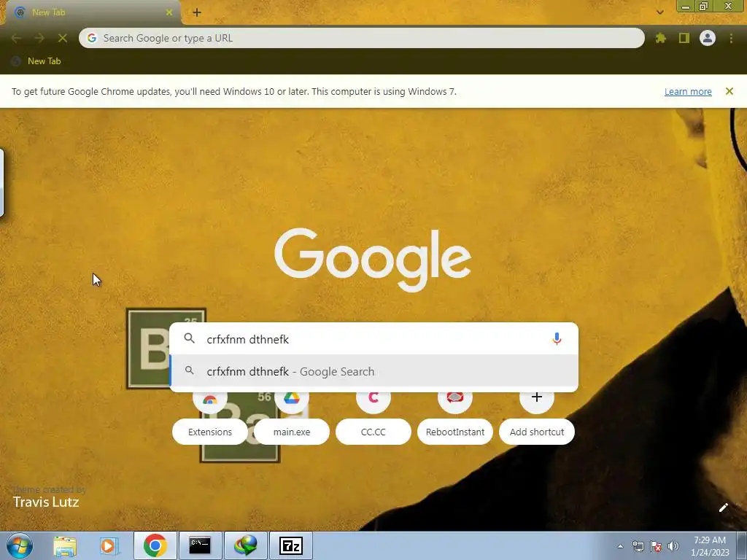Open Internet Download Manager taskbar icon

tap(246, 545)
